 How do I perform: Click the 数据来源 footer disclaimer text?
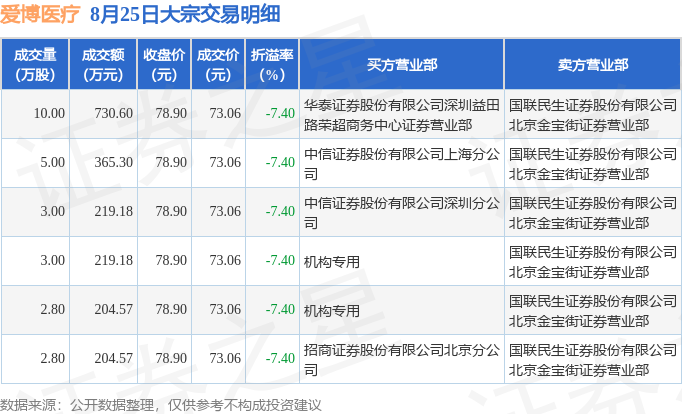click(x=160, y=405)
